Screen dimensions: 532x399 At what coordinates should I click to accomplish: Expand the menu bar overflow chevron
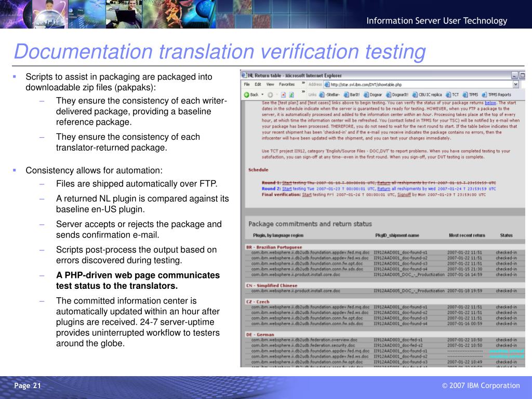pos(303,84)
